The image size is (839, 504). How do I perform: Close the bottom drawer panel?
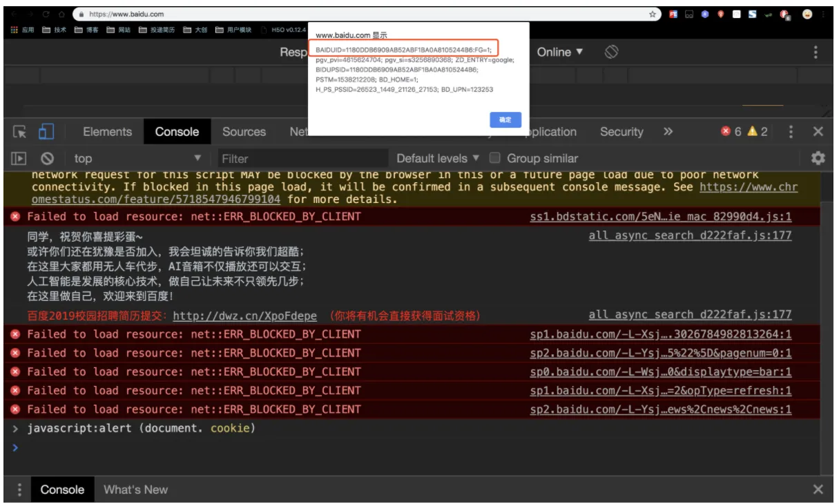[x=818, y=490]
